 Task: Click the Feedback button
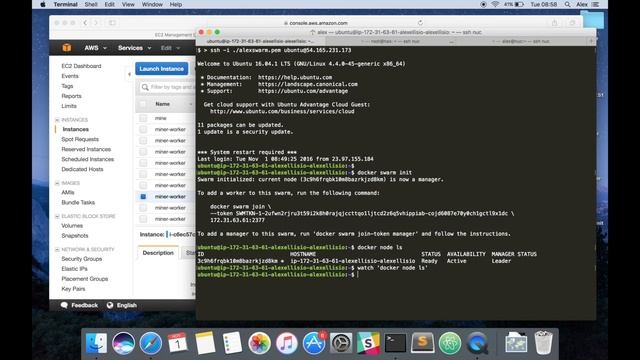[80, 305]
